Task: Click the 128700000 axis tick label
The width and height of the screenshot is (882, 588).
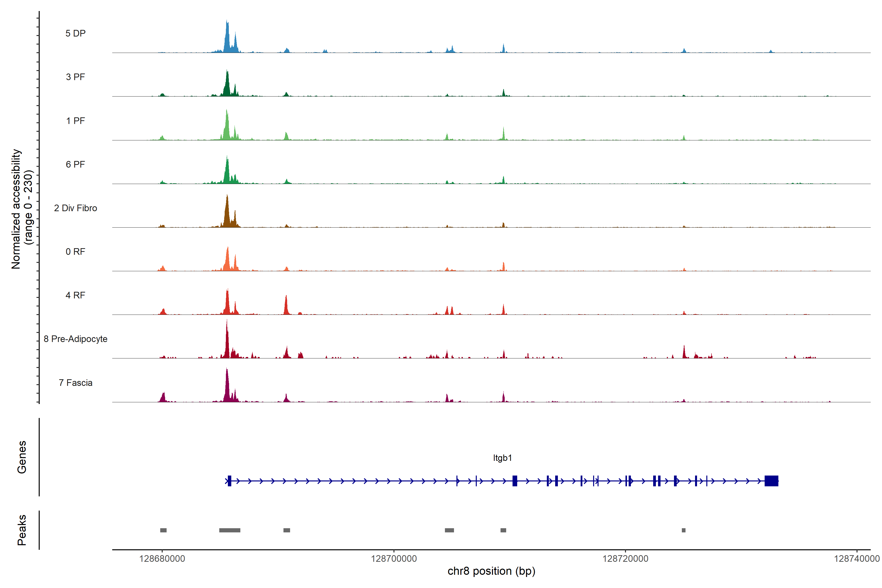Action: (x=394, y=559)
